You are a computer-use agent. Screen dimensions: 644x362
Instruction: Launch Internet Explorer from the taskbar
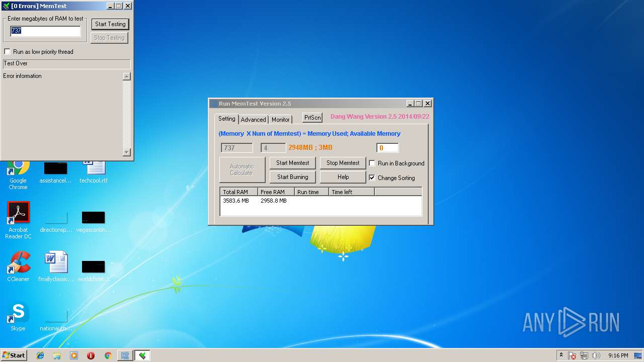[40, 355]
